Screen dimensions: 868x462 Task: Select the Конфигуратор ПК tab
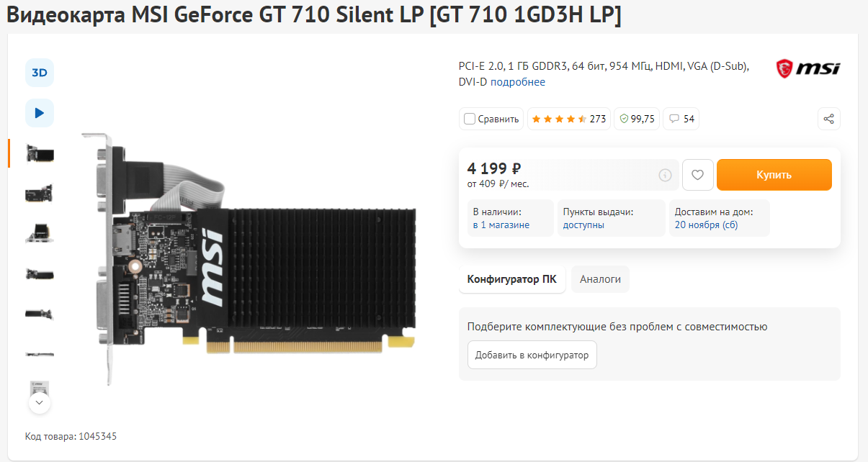[x=511, y=279]
